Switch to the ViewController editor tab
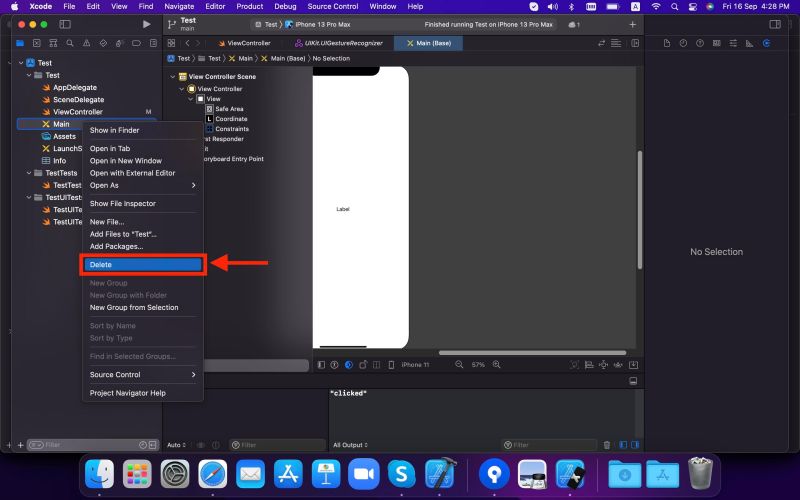 244,43
